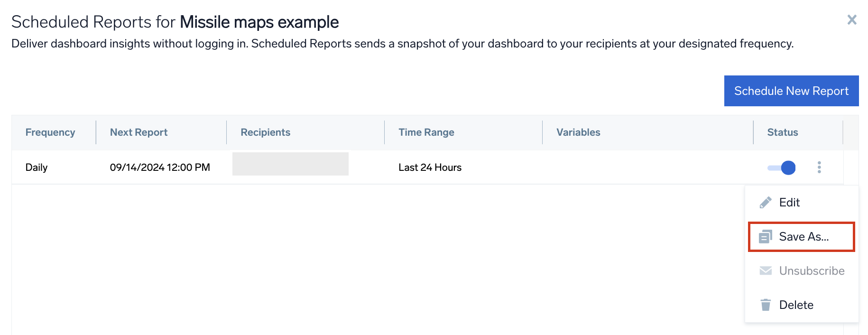The width and height of the screenshot is (868, 335).
Task: Select the 09/14/2024 12:00 PM next report cell
Action: click(x=160, y=167)
